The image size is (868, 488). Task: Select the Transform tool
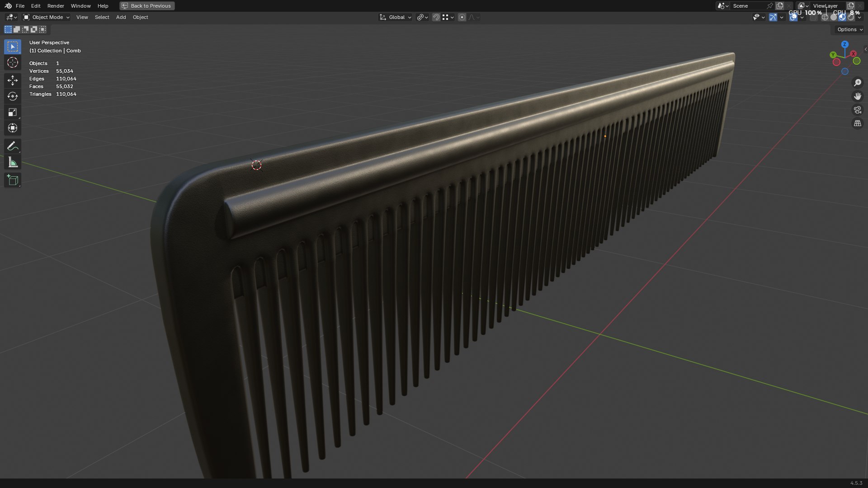click(x=13, y=128)
